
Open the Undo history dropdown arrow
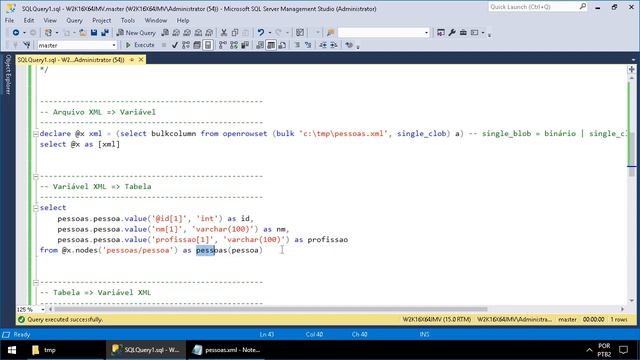(x=269, y=33)
